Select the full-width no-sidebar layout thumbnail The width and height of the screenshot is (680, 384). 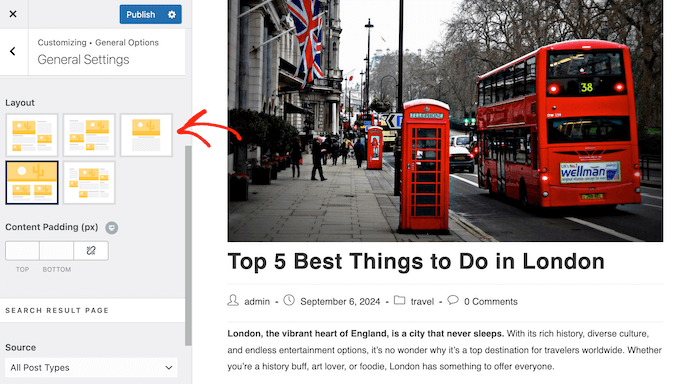(146, 135)
